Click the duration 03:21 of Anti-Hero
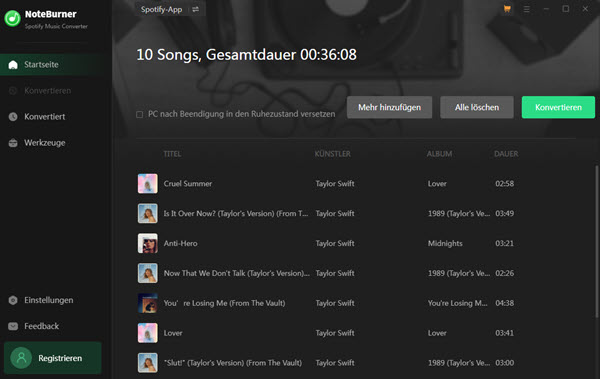This screenshot has height=379, width=600. click(x=505, y=243)
